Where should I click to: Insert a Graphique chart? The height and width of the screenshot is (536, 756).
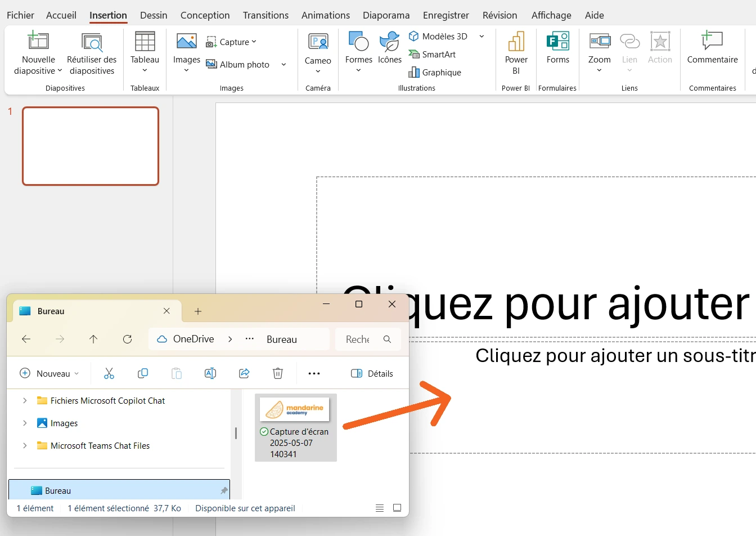click(x=435, y=72)
